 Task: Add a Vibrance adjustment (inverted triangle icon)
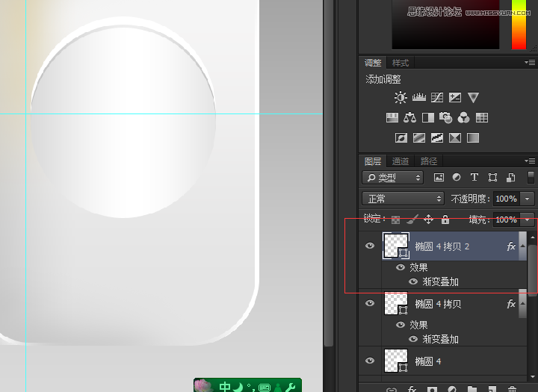tap(473, 97)
